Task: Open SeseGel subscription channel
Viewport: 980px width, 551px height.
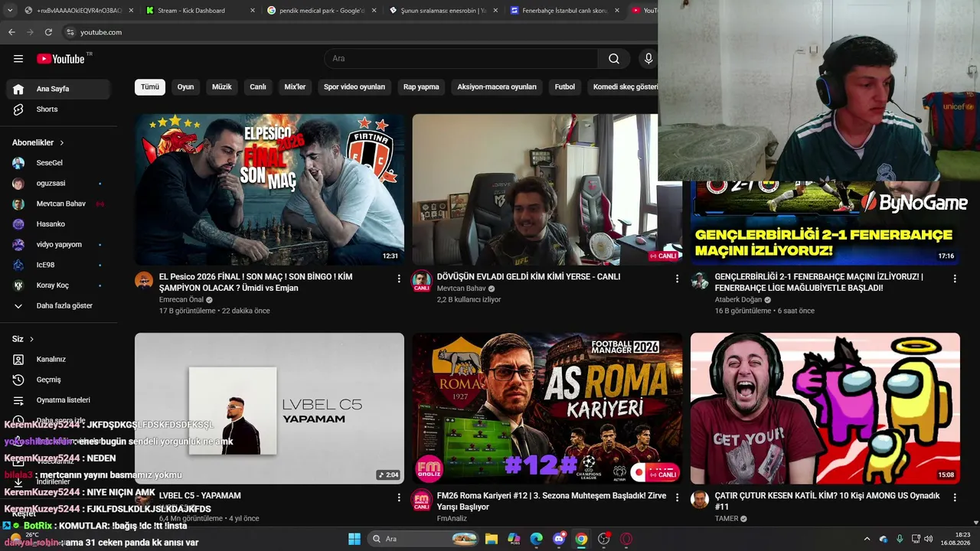Action: (58, 163)
